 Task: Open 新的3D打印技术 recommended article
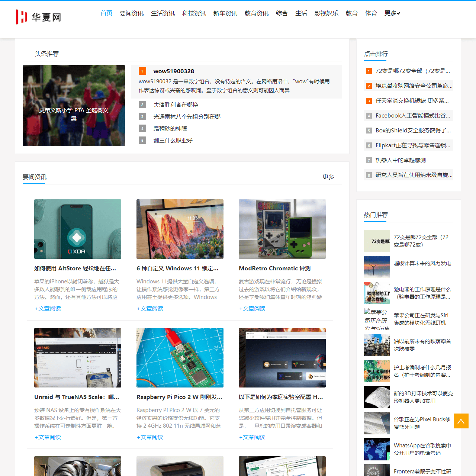[x=423, y=397]
